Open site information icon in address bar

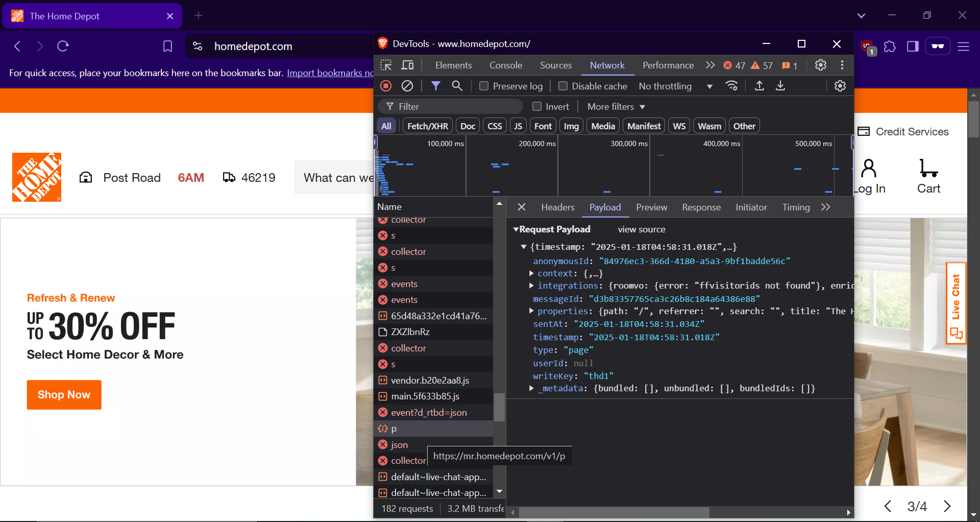point(198,46)
